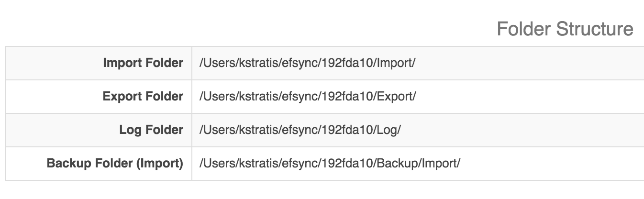Select the Export Folder row label

[143, 96]
